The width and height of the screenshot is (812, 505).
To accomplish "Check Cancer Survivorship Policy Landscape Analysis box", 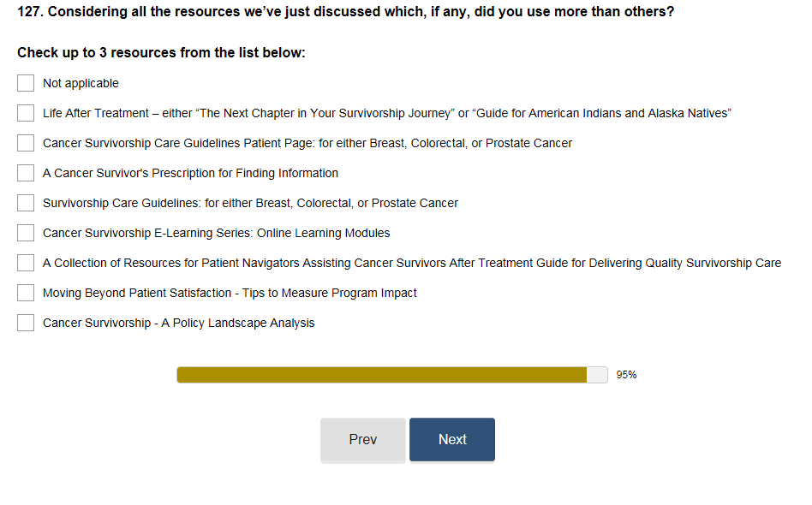I will pos(26,323).
